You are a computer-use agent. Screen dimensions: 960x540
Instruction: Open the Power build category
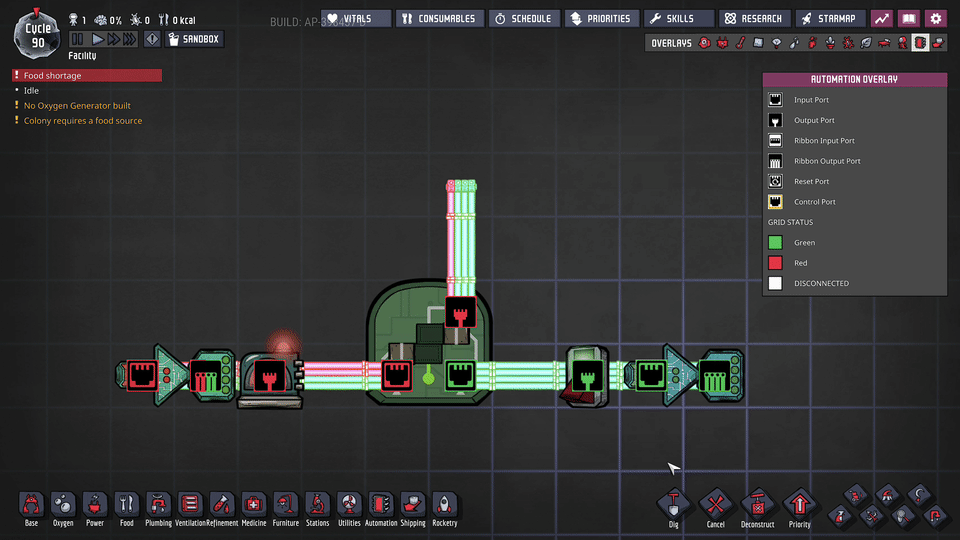coord(94,504)
